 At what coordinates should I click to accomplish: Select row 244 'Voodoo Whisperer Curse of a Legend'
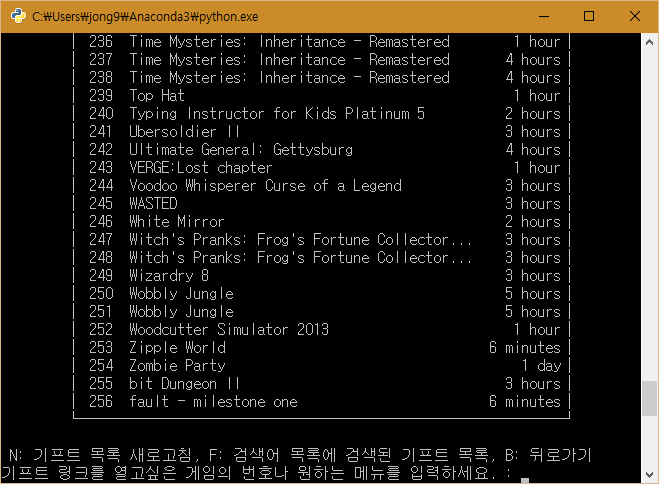pyautogui.click(x=322, y=186)
